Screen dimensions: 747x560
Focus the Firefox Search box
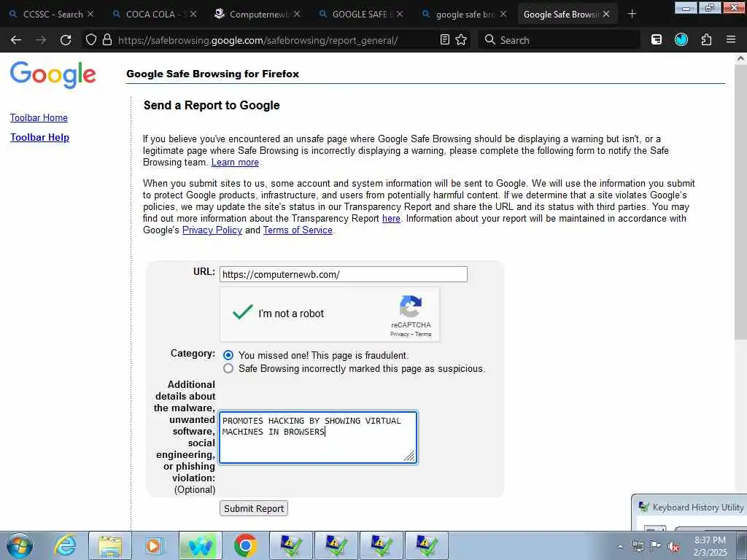tap(560, 40)
